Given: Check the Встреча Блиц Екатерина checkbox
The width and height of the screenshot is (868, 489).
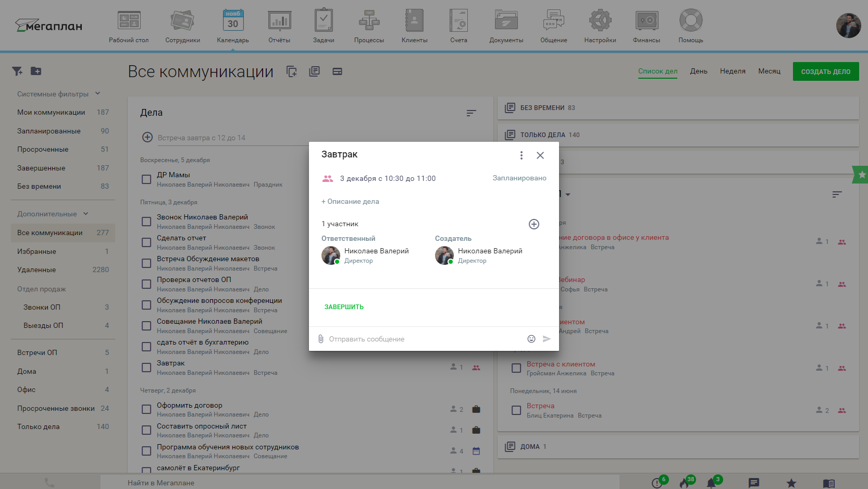Looking at the screenshot, I should coord(516,410).
